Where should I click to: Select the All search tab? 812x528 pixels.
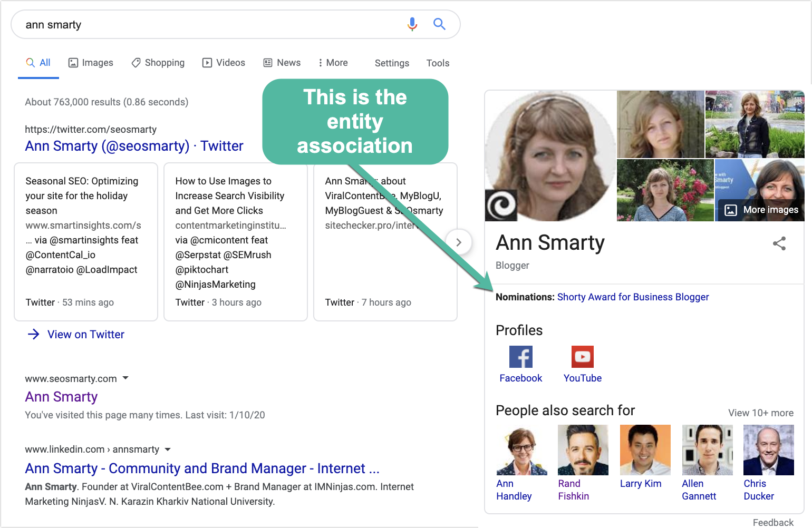point(38,63)
